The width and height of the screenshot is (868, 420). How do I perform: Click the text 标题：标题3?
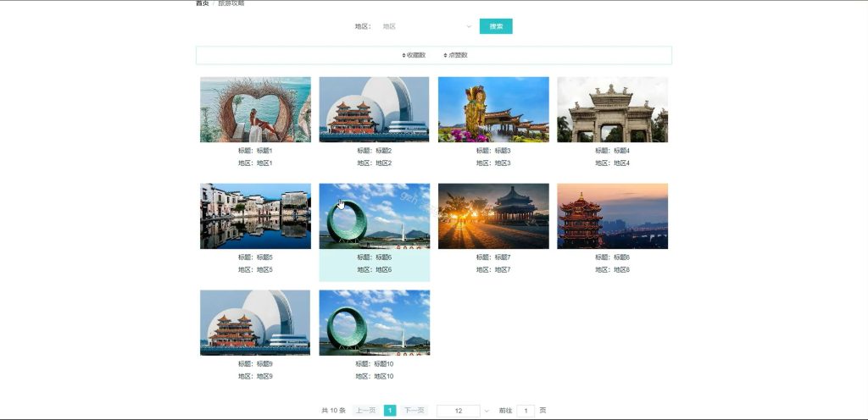[493, 151]
